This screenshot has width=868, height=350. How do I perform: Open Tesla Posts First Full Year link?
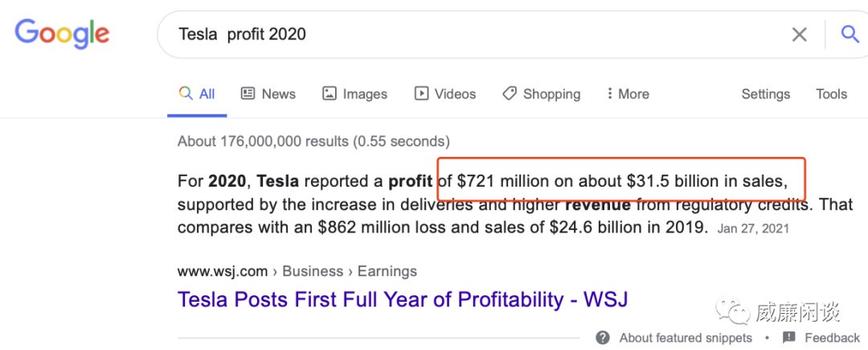click(x=403, y=299)
